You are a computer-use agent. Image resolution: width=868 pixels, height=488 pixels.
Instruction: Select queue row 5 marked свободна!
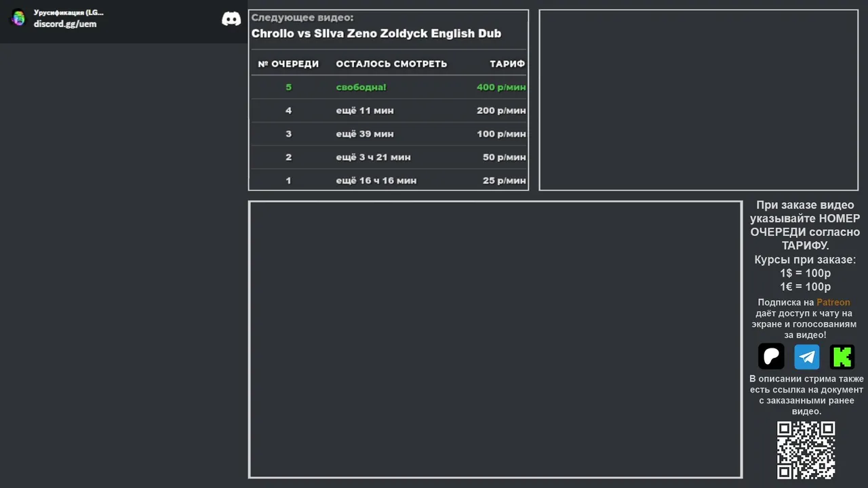(389, 87)
